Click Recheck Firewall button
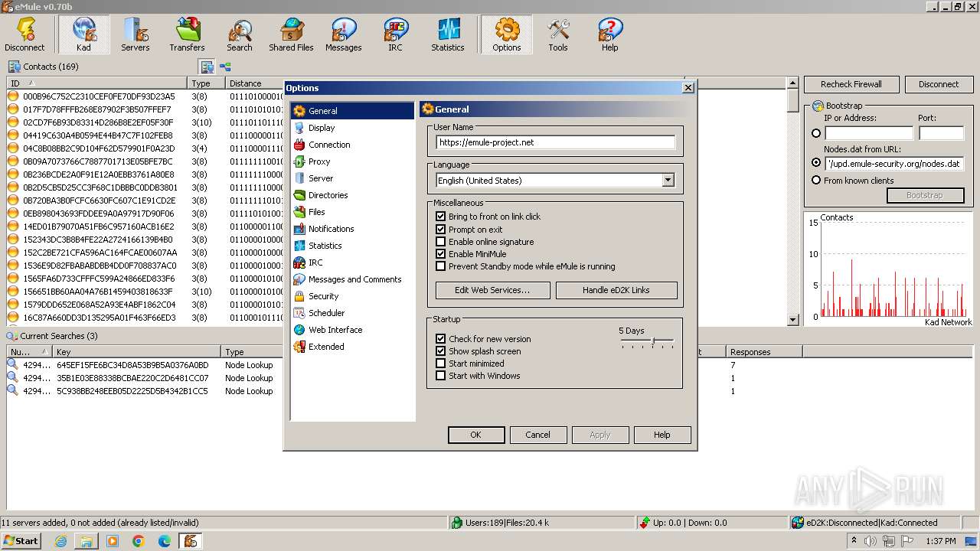The image size is (980, 551). (x=851, y=84)
